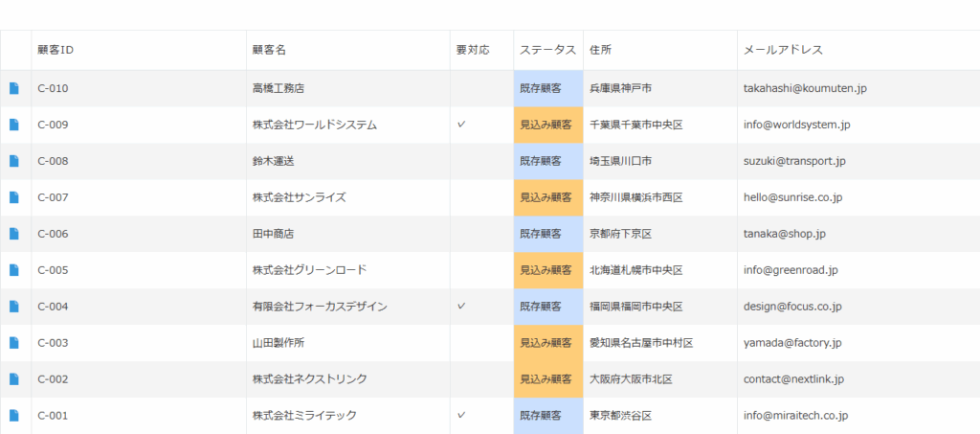
Task: Select the 住所 column header
Action: click(x=601, y=50)
